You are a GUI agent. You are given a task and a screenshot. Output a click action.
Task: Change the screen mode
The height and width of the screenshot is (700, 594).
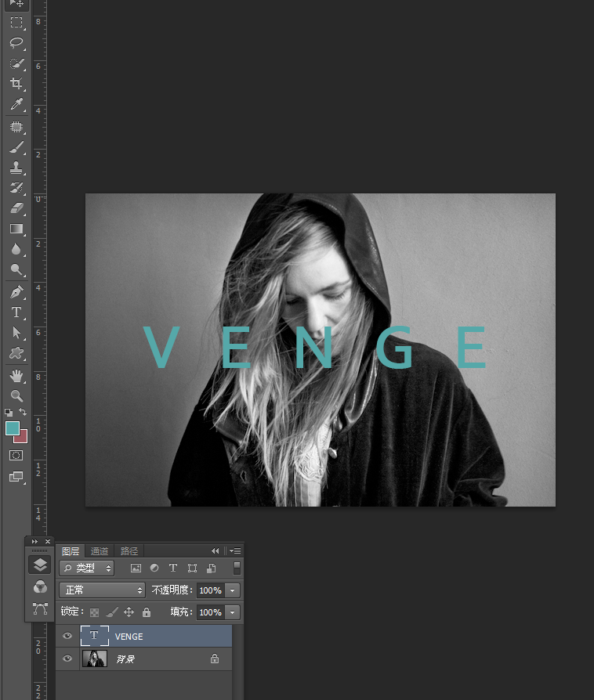coord(16,476)
